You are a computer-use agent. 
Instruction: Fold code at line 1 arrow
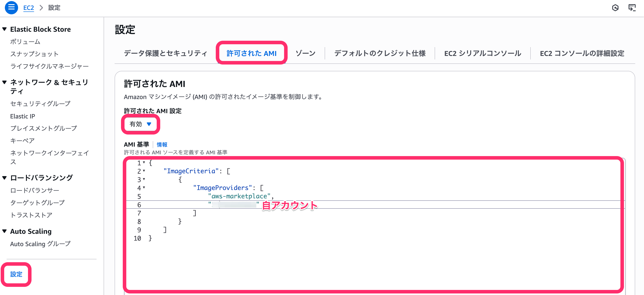(x=144, y=163)
